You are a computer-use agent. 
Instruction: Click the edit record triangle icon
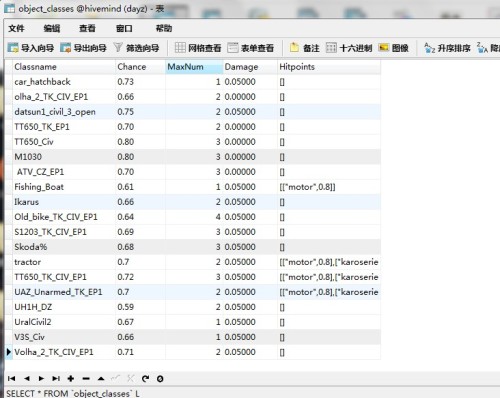point(101,379)
